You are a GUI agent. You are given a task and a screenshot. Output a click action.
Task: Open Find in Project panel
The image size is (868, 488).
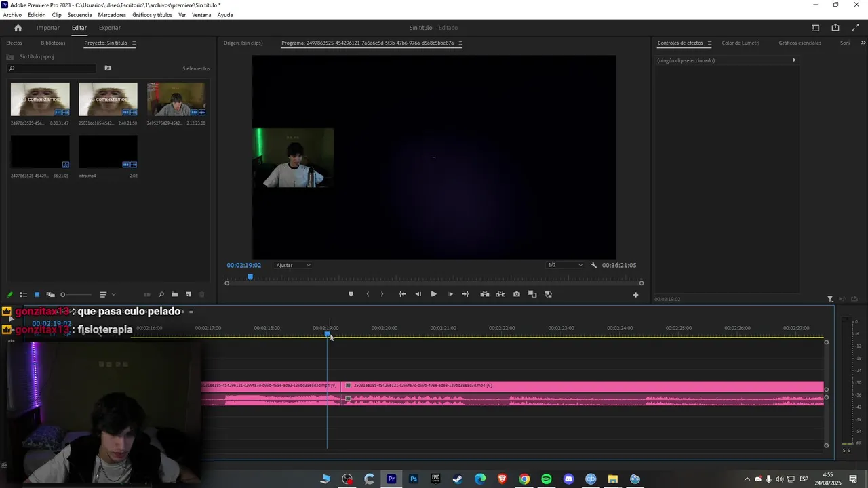[161, 295]
